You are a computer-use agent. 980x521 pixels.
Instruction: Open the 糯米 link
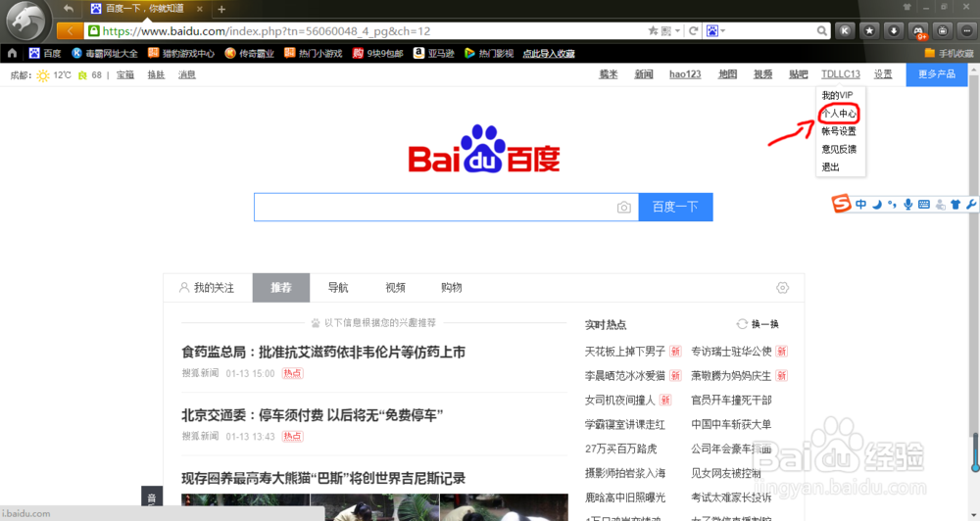(609, 74)
